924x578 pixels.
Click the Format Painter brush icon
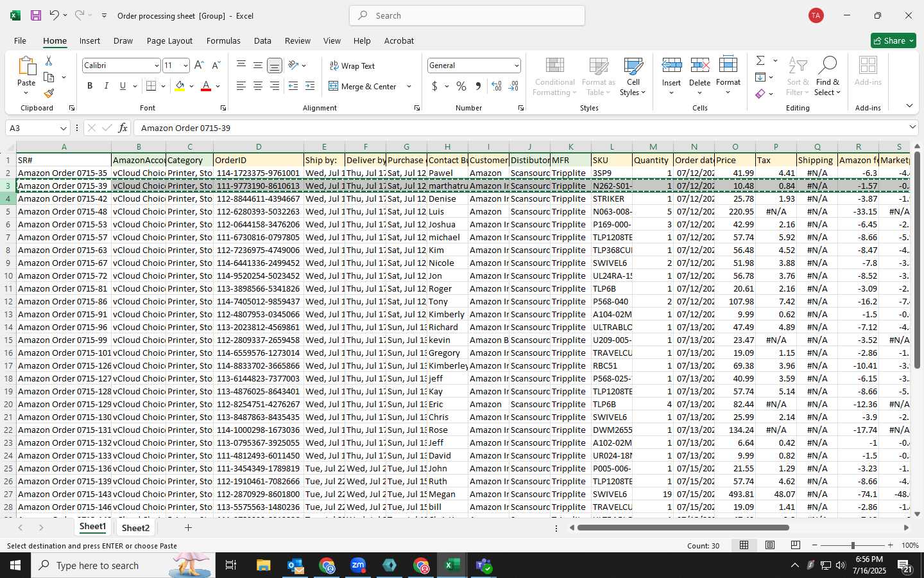pos(49,93)
